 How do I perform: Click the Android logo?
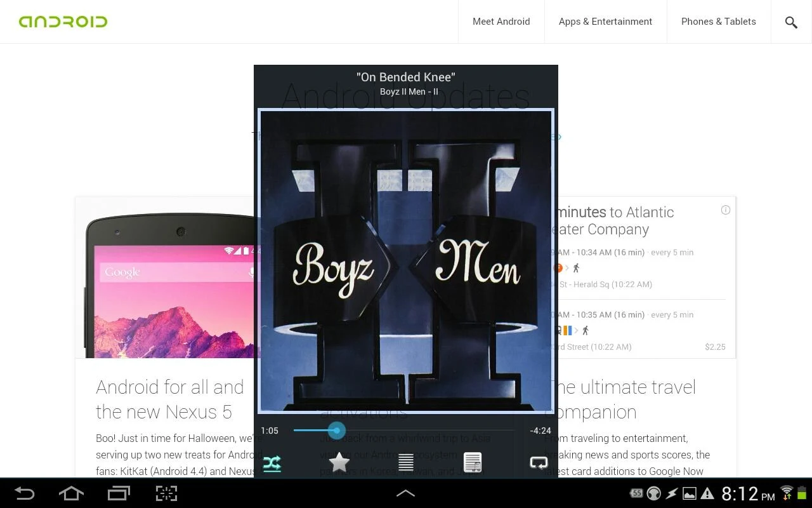(x=63, y=22)
